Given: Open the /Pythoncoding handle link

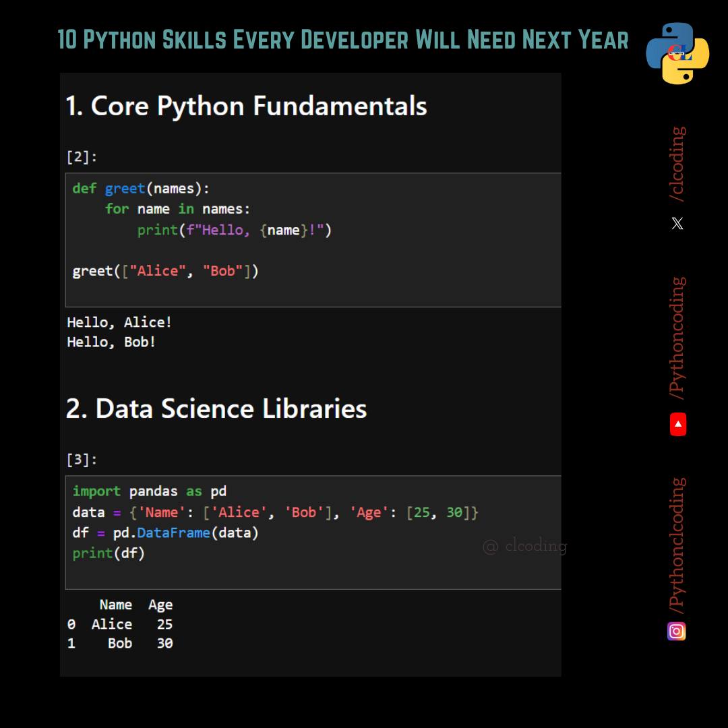Looking at the screenshot, I should (x=677, y=338).
